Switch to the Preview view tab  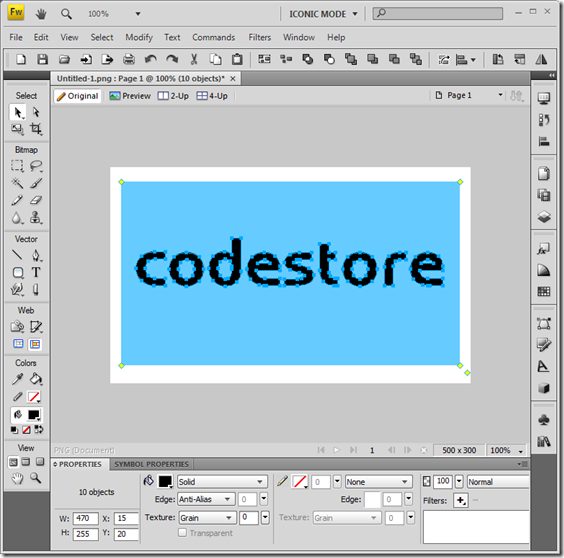point(130,96)
